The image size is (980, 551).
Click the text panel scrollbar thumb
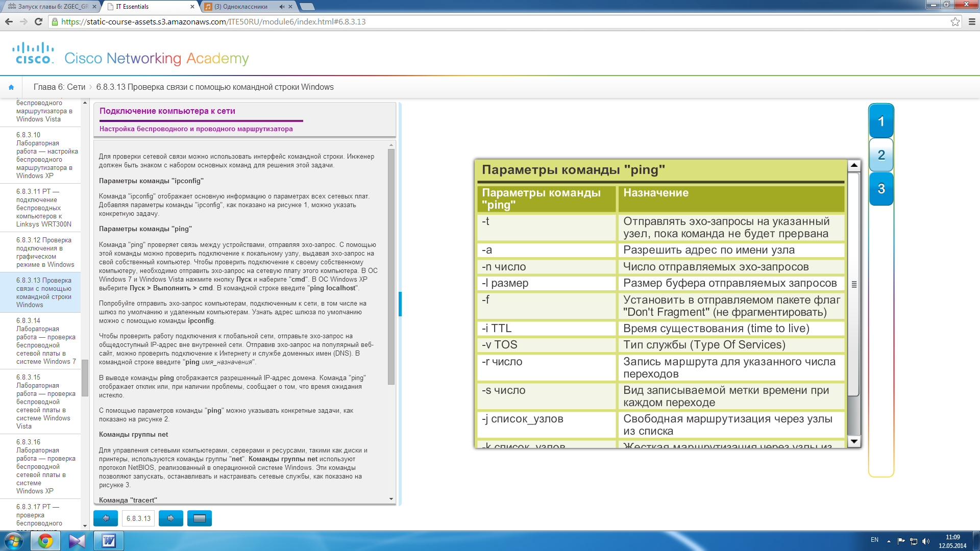pos(391,267)
